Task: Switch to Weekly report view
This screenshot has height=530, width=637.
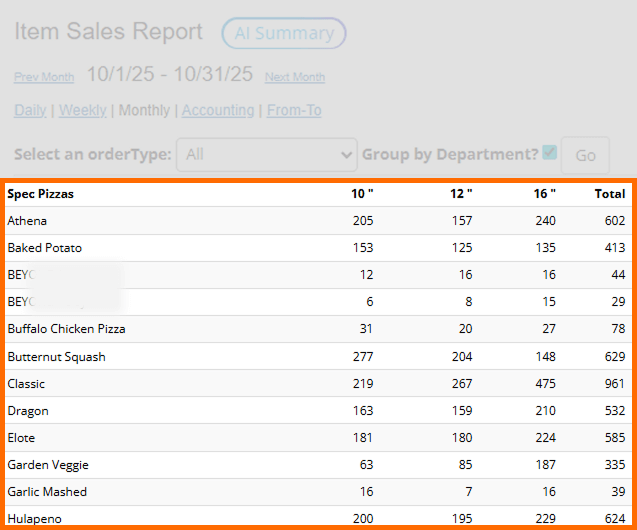Action: click(x=82, y=110)
